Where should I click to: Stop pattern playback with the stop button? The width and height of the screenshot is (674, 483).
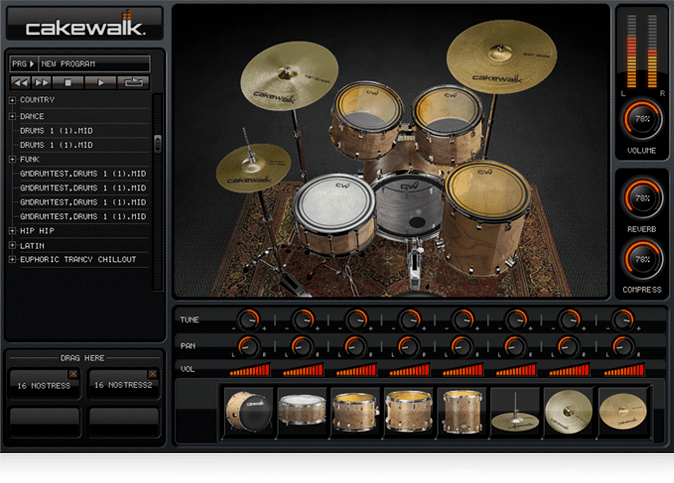(68, 83)
